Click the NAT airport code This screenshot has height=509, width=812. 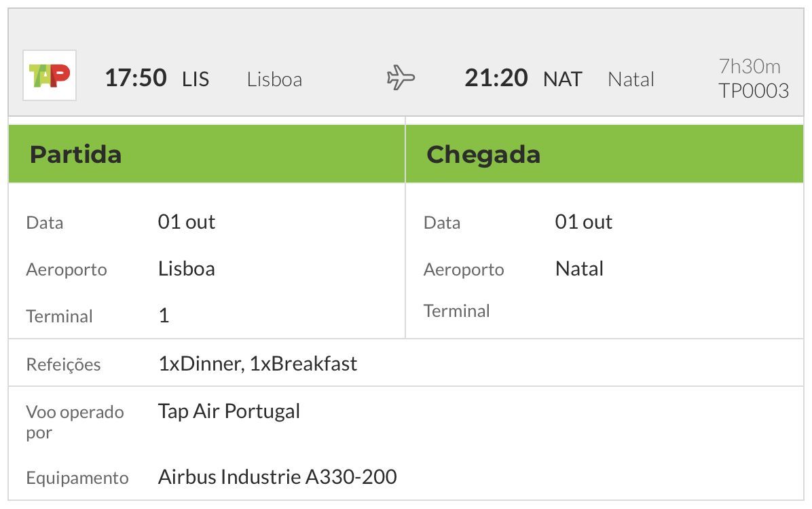pyautogui.click(x=563, y=79)
